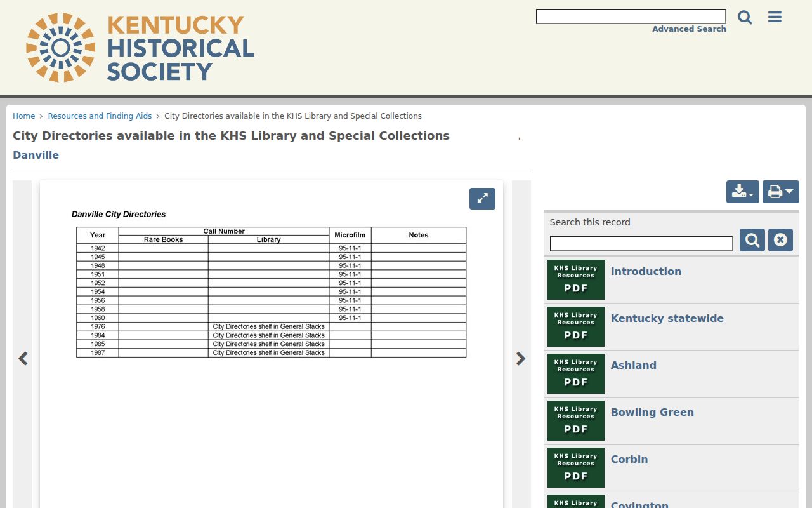Click the Kentucky statewide PDF thumbnail
Image resolution: width=812 pixels, height=508 pixels.
pyautogui.click(x=576, y=326)
